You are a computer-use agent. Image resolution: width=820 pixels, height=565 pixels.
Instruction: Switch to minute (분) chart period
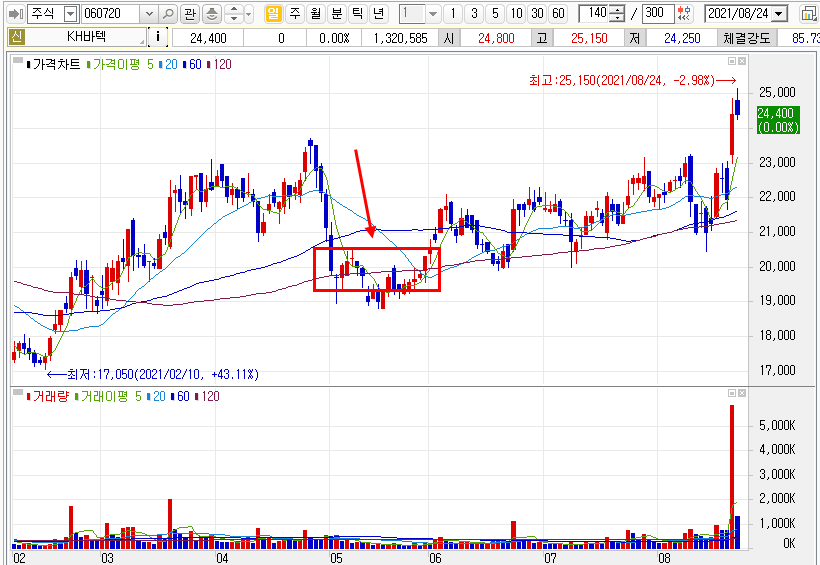(x=337, y=14)
